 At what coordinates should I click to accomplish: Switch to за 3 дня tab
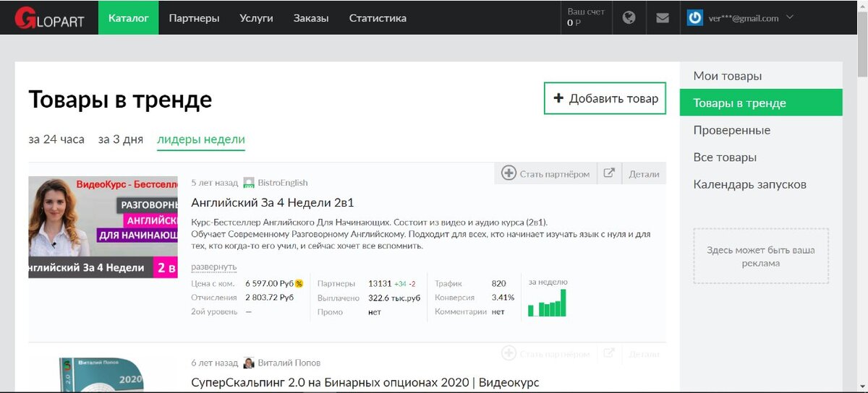[121, 139]
